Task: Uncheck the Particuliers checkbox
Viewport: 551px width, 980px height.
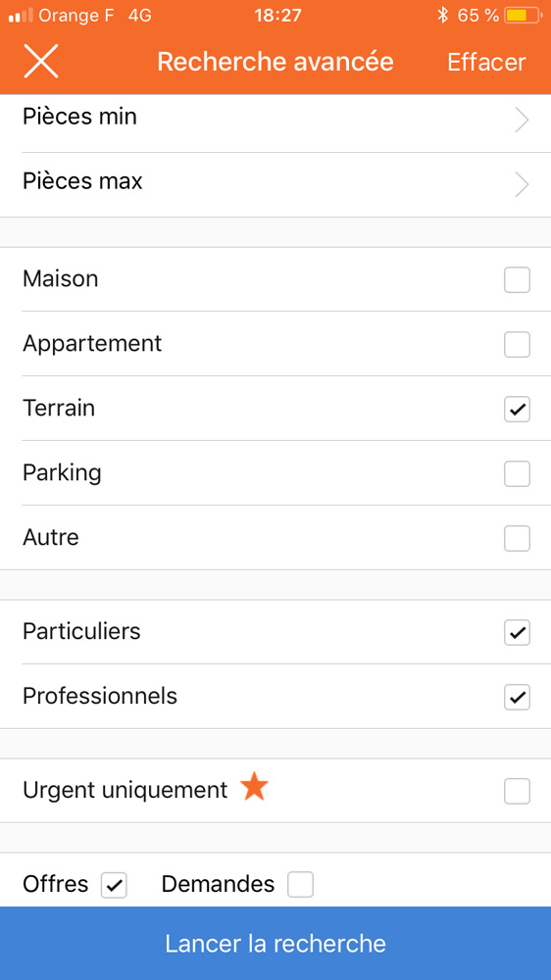Action: [518, 632]
